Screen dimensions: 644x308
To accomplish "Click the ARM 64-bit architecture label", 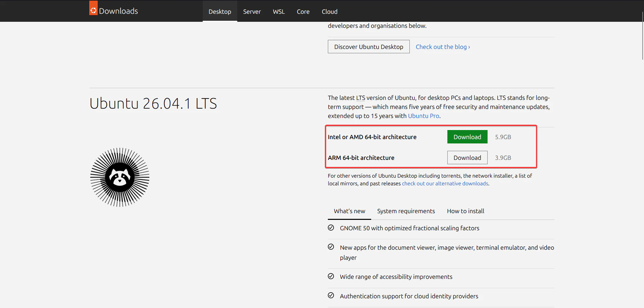I will tap(361, 158).
